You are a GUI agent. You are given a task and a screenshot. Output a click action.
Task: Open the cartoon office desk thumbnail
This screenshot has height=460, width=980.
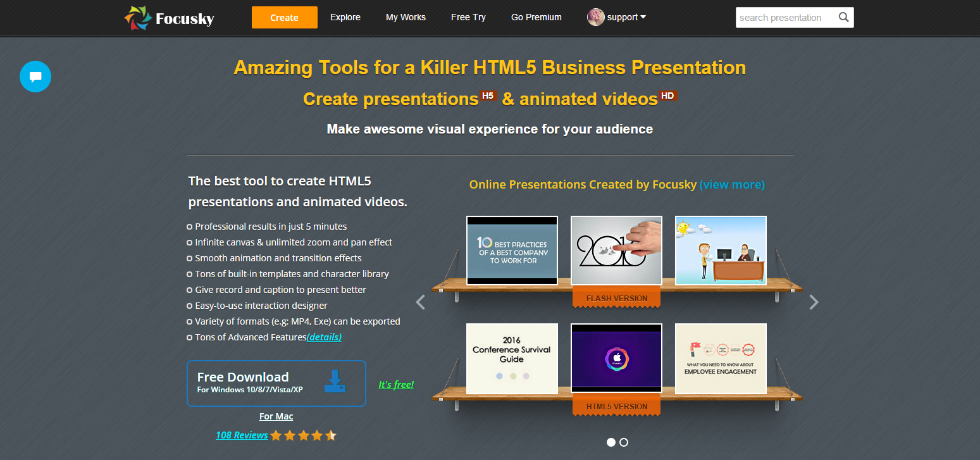pyautogui.click(x=721, y=251)
